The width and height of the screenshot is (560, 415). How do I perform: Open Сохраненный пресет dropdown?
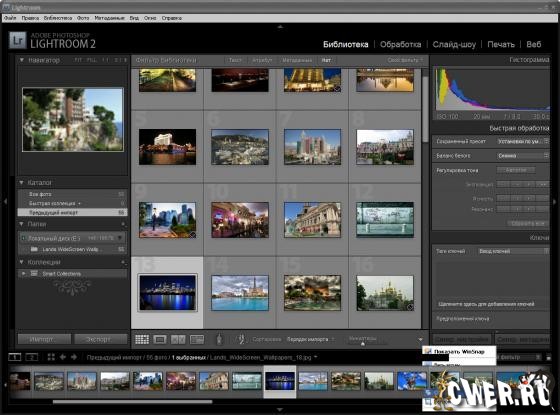523,141
